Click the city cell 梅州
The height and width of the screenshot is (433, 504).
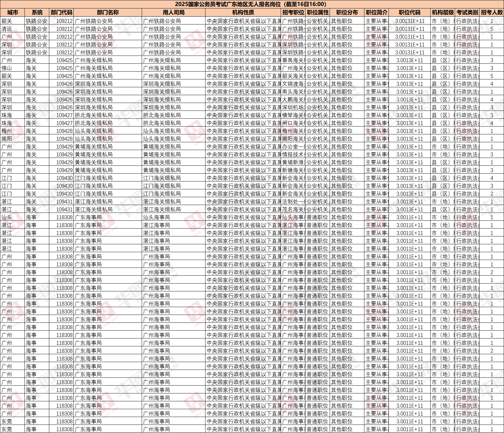pos(12,131)
